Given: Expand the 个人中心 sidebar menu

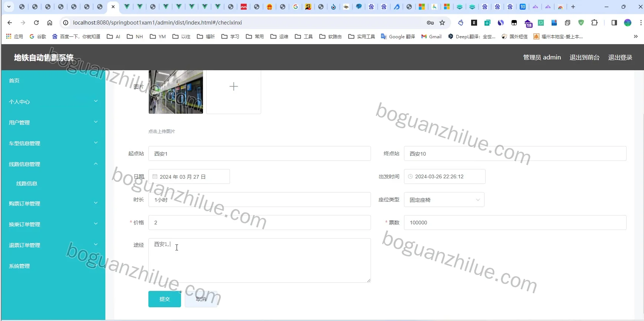Looking at the screenshot, I should click(53, 101).
